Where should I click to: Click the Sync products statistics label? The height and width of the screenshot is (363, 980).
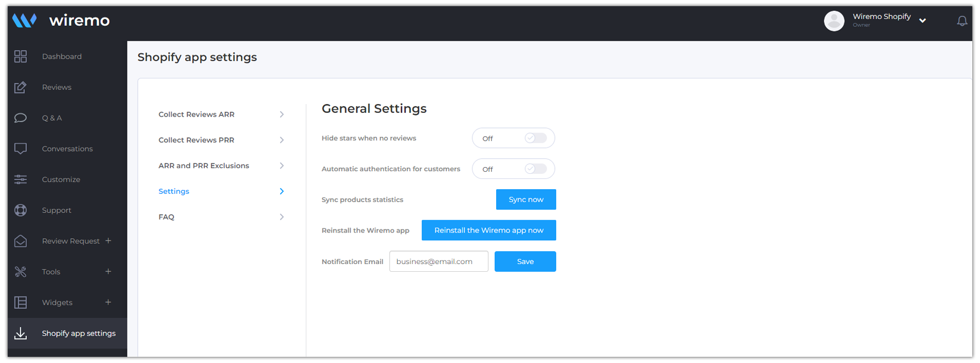pyautogui.click(x=363, y=200)
